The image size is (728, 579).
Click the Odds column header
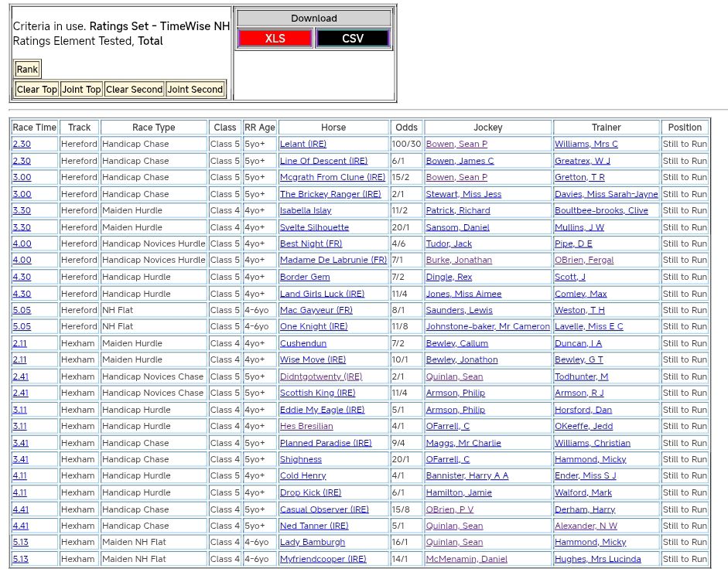tap(406, 128)
